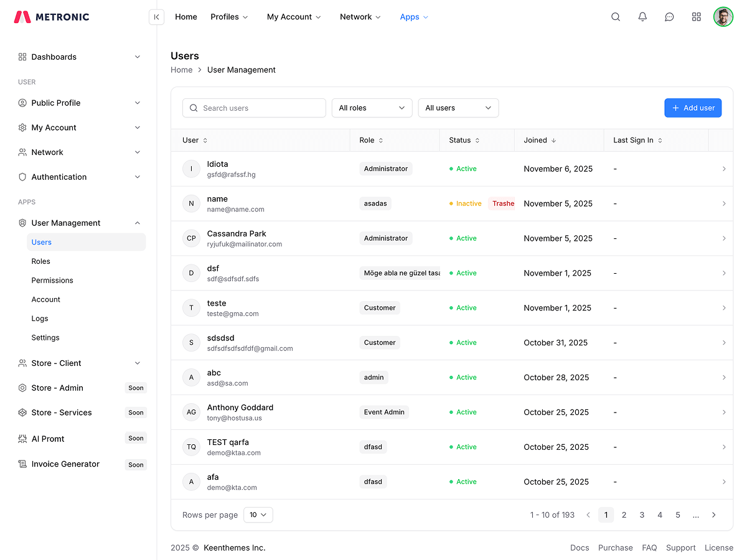
Task: Open the My Account top menu
Action: tap(294, 17)
